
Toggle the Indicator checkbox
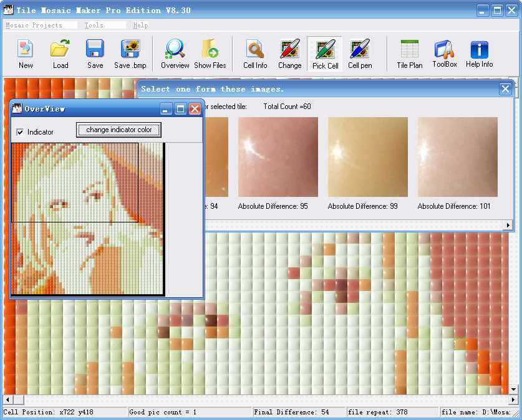coord(21,132)
